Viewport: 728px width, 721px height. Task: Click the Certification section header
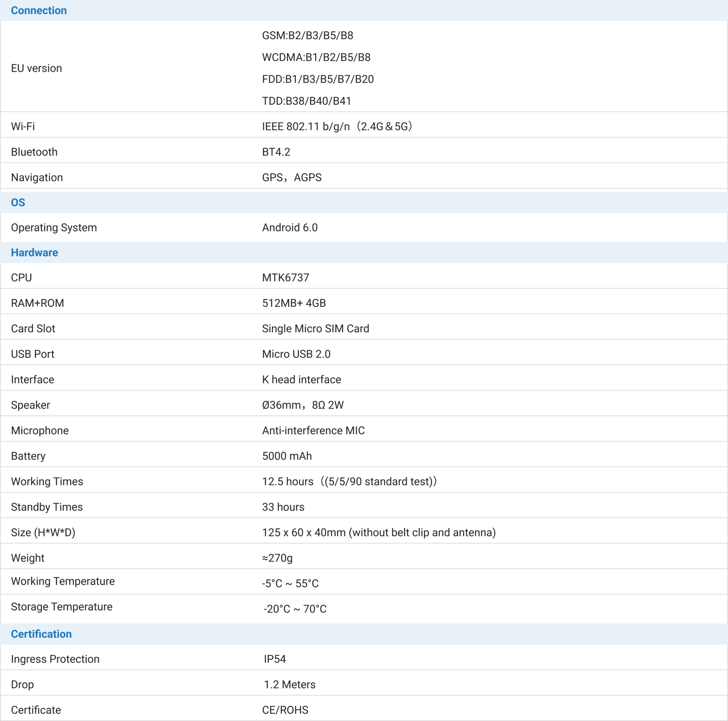pos(41,634)
